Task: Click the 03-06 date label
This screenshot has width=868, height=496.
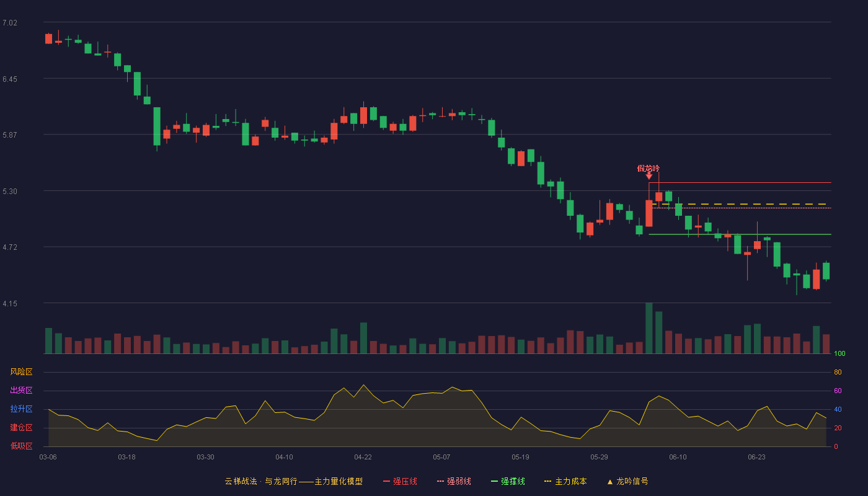Action: pyautogui.click(x=48, y=457)
